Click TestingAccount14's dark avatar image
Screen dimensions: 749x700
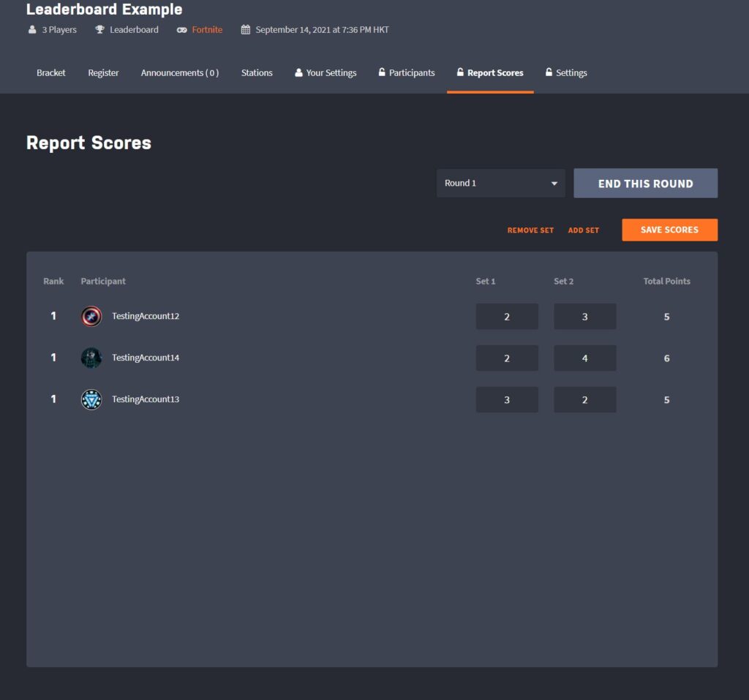pos(91,358)
